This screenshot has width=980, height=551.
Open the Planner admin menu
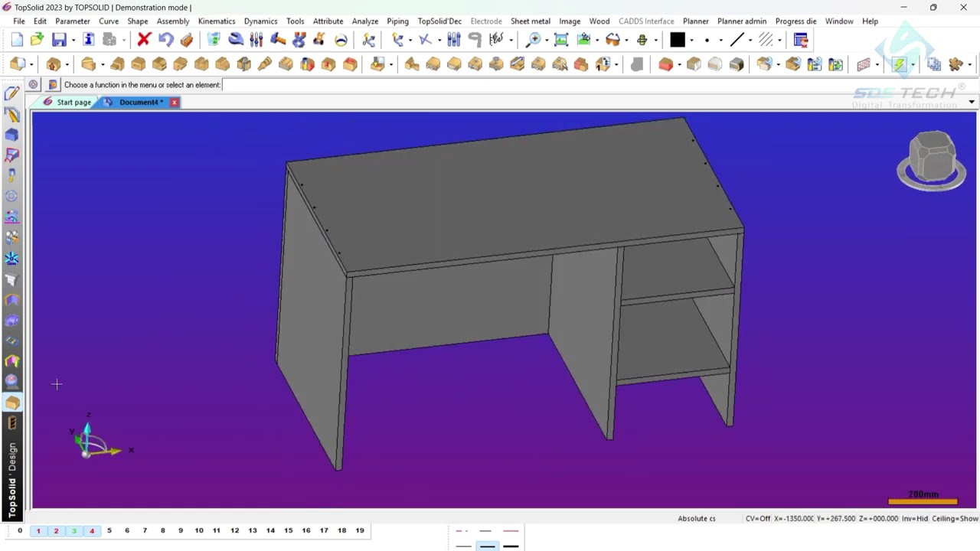(x=742, y=21)
